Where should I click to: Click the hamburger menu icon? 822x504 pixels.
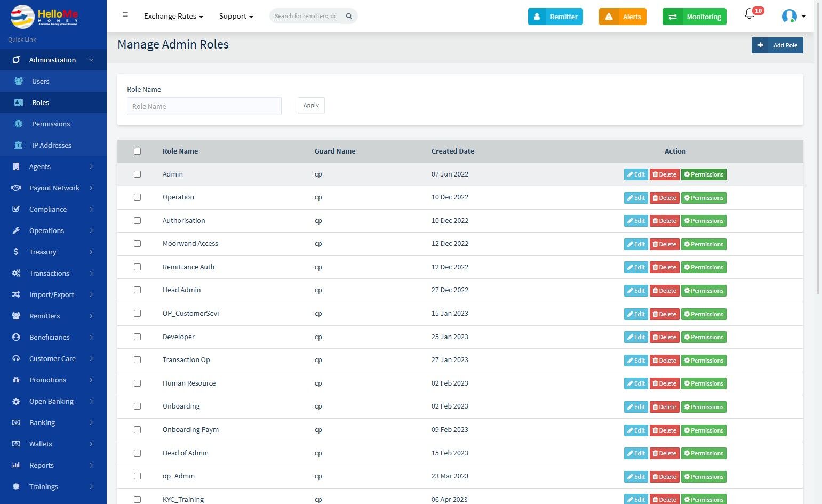[125, 14]
